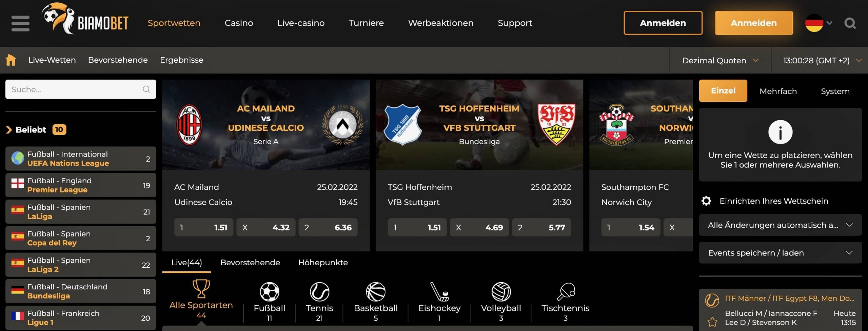Pick odds 1.51 for AC Mailand win
Viewport: 868px width, 331px height.
coord(203,227)
